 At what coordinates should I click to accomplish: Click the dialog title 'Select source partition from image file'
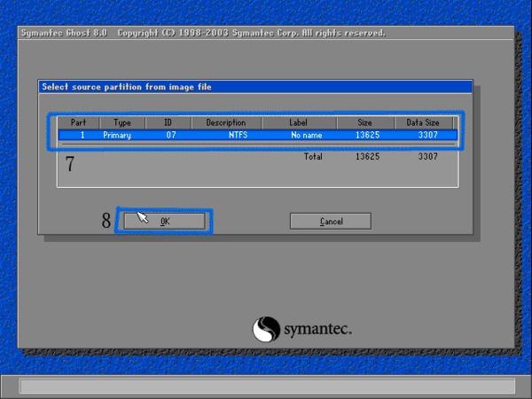pyautogui.click(x=127, y=87)
